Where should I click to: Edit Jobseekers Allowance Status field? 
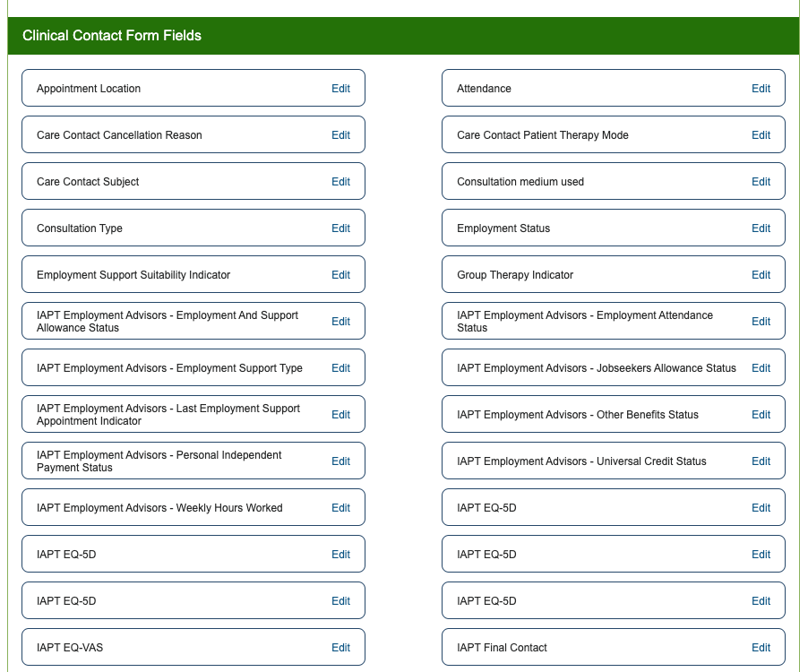click(761, 368)
